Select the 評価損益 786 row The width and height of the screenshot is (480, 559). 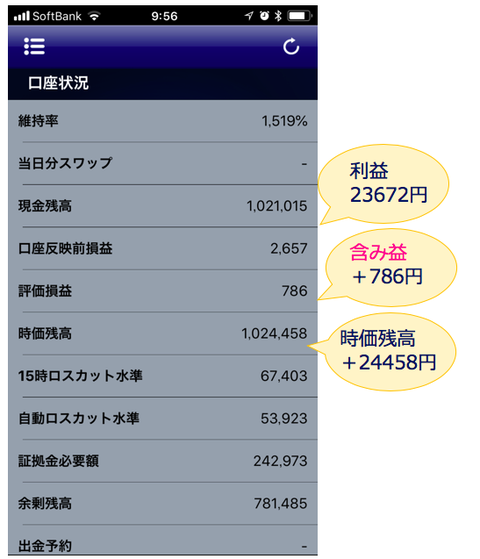tap(163, 291)
